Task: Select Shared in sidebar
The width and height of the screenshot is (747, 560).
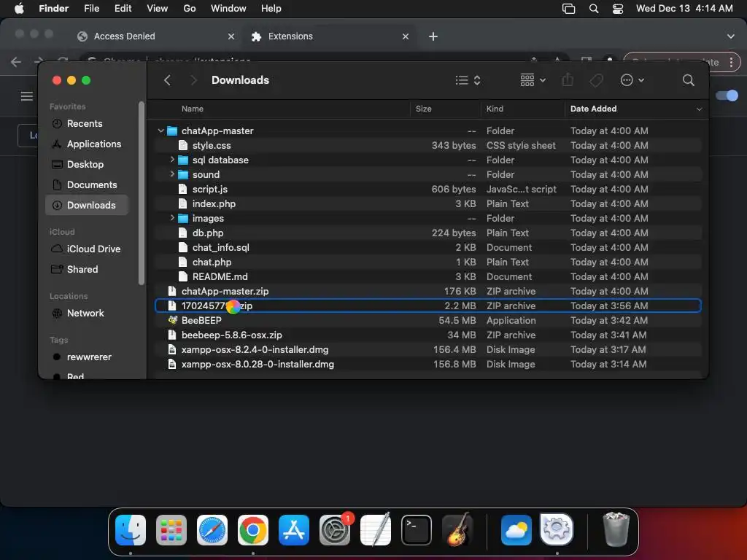Action: (88, 270)
